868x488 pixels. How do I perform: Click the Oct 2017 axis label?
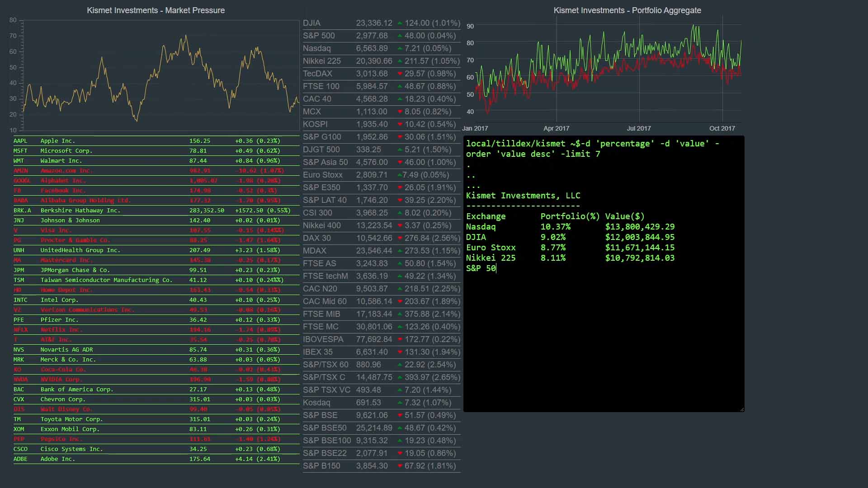tap(722, 128)
